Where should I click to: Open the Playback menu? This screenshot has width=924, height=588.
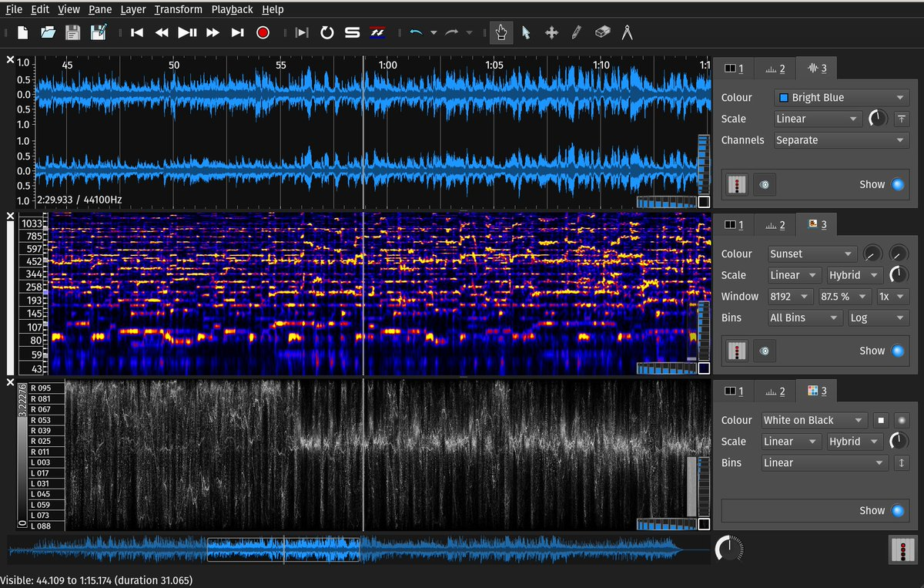pyautogui.click(x=232, y=9)
